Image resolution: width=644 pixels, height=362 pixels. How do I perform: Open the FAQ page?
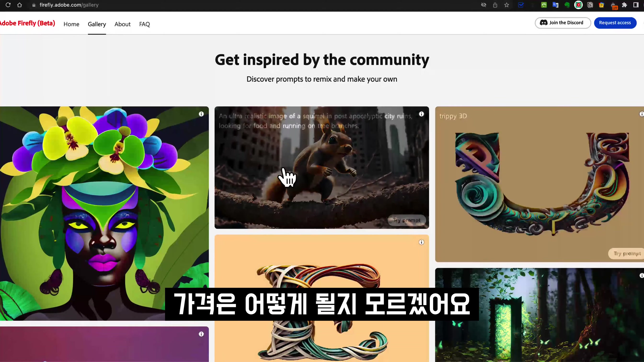pyautogui.click(x=144, y=24)
